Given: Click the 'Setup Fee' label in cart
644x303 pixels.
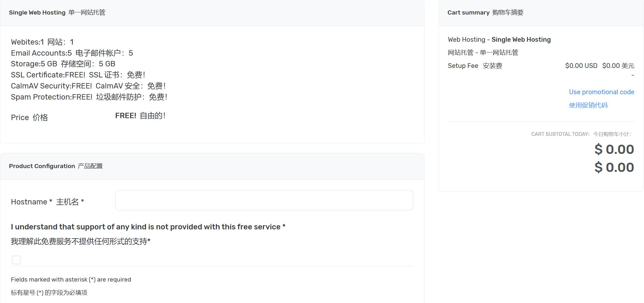Looking at the screenshot, I should [x=463, y=66].
